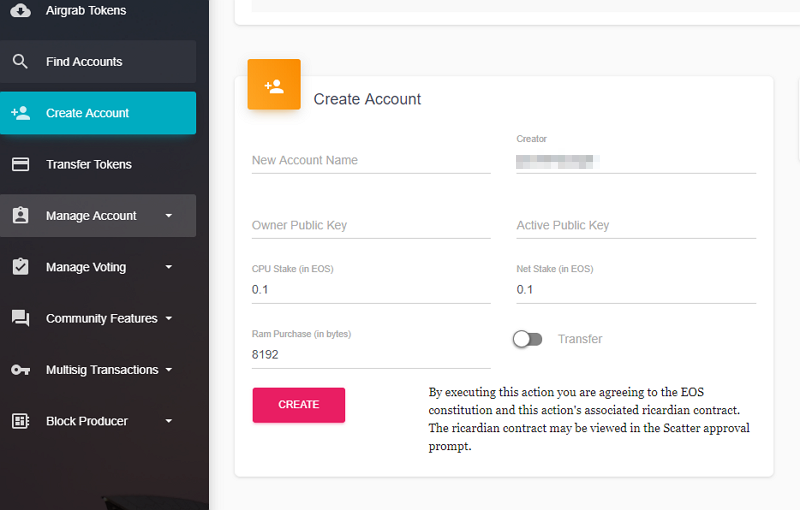Click the Manage Account badge icon
The height and width of the screenshot is (510, 800).
tap(20, 216)
